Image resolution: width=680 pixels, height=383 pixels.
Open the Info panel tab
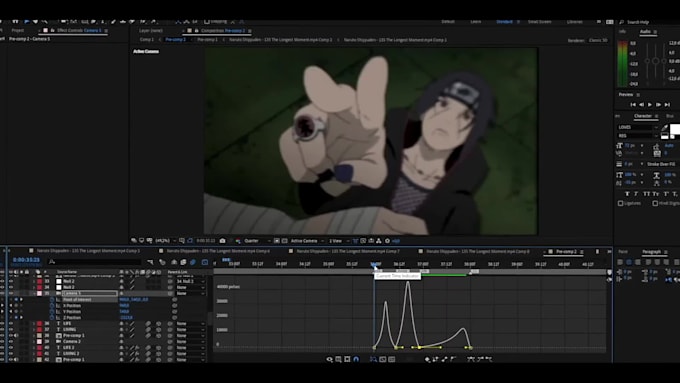[622, 32]
